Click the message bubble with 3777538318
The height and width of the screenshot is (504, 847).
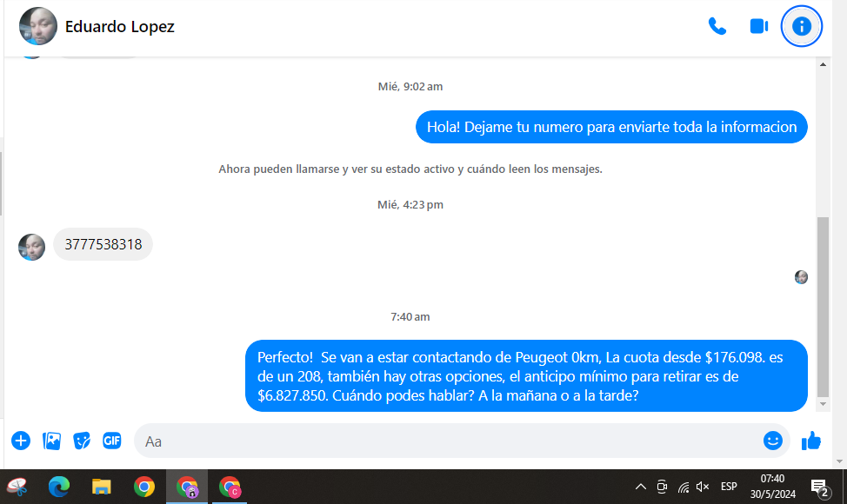coord(103,244)
